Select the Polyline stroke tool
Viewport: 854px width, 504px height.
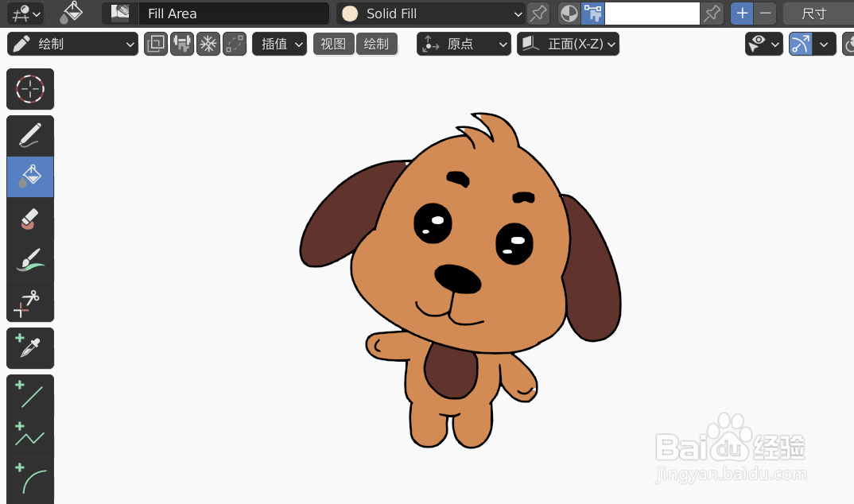pyautogui.click(x=30, y=434)
